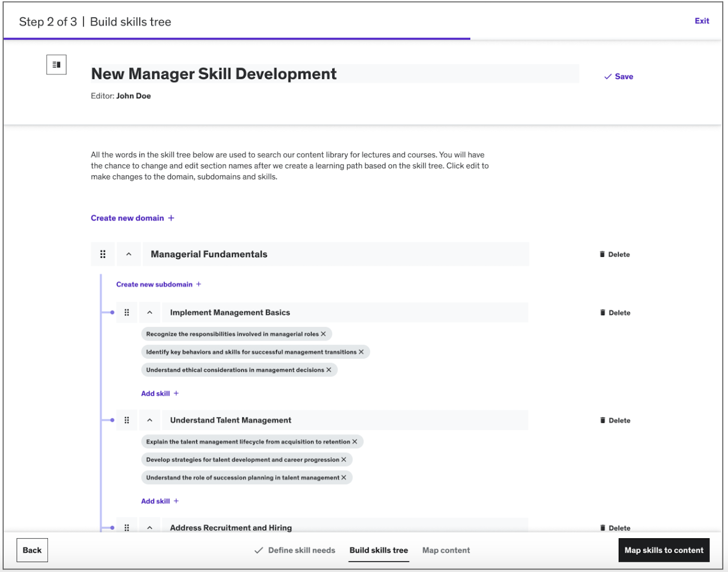This screenshot has width=728, height=572.
Task: Click the step progress bar at top
Action: [237, 38]
